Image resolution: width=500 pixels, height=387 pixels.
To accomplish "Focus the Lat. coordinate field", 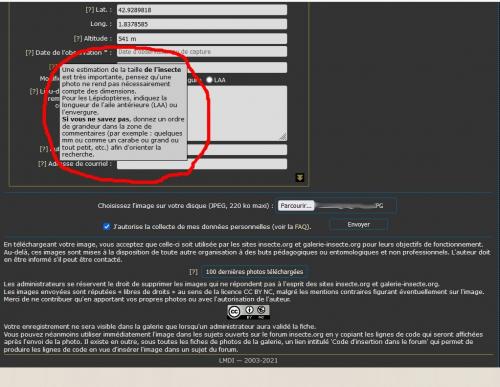I will [x=202, y=10].
